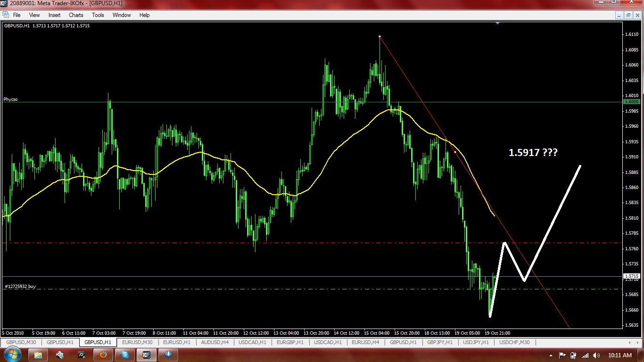Click the current price tag 1.5715

coord(631,276)
